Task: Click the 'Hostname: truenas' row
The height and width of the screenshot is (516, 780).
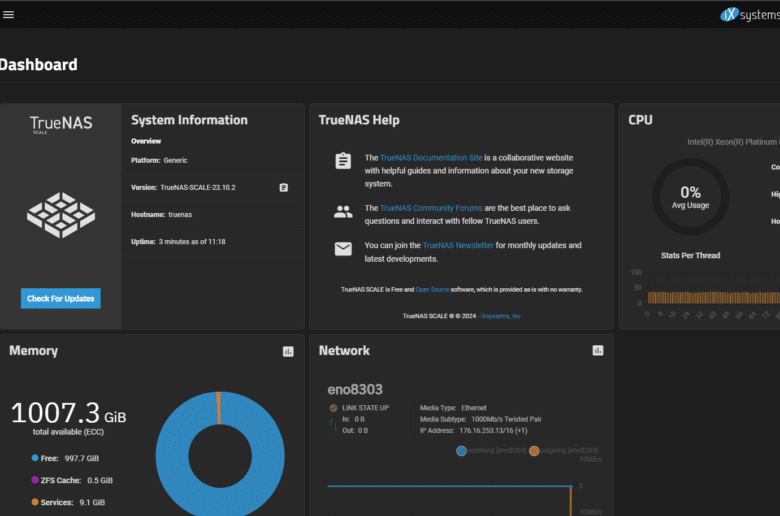Action: click(x=213, y=215)
